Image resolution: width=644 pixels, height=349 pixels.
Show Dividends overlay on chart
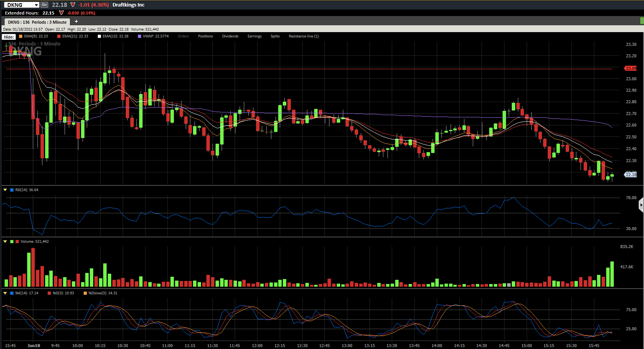[230, 36]
